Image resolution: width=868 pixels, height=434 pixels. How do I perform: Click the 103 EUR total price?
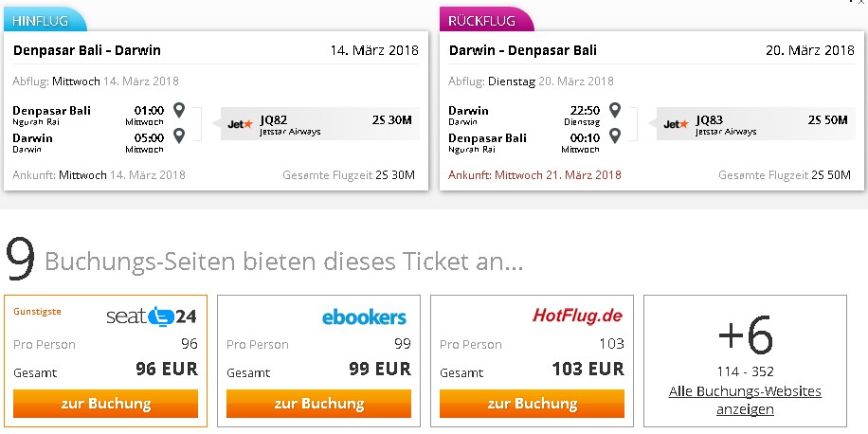[588, 369]
